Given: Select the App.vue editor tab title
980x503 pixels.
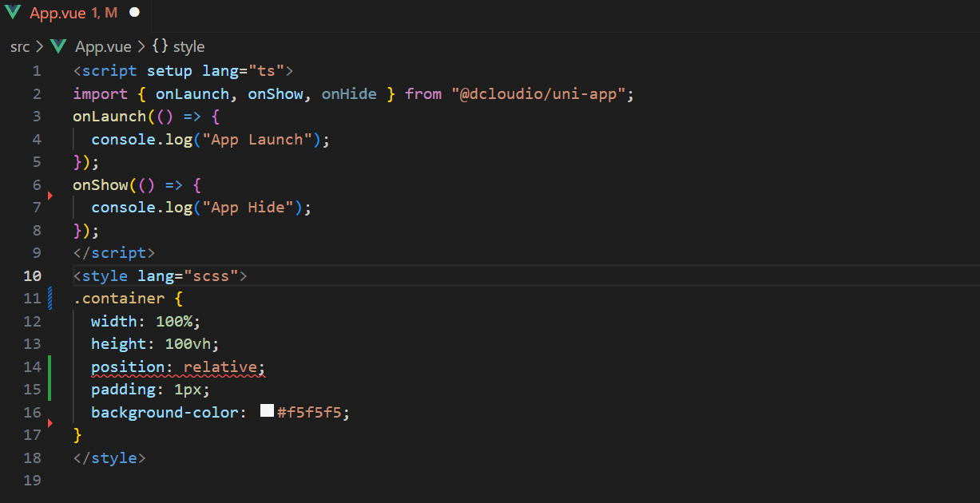Looking at the screenshot, I should pos(73,13).
